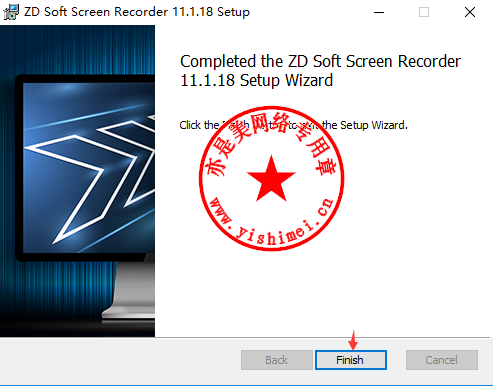Viewport: 493px width, 386px height.
Task: Click the greyed-out Cancel button
Action: tap(442, 360)
